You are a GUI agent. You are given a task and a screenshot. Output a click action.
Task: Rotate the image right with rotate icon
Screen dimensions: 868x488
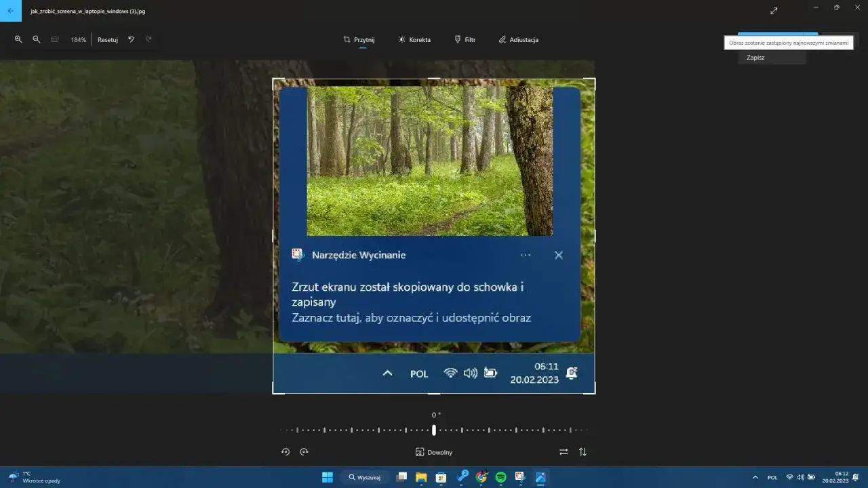304,451
